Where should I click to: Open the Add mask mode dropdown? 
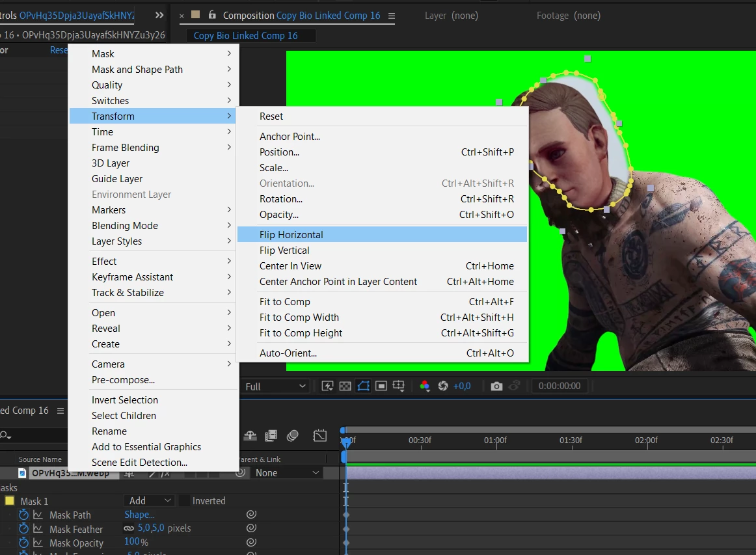(x=150, y=500)
